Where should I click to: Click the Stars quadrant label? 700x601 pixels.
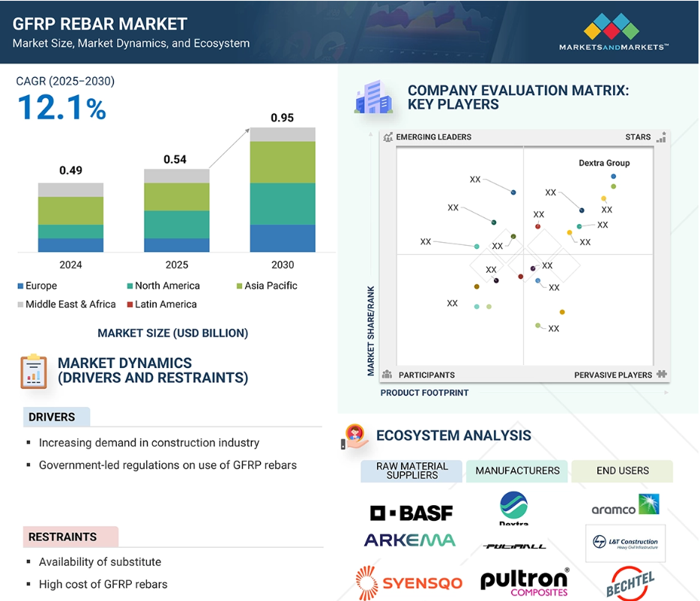click(x=638, y=137)
